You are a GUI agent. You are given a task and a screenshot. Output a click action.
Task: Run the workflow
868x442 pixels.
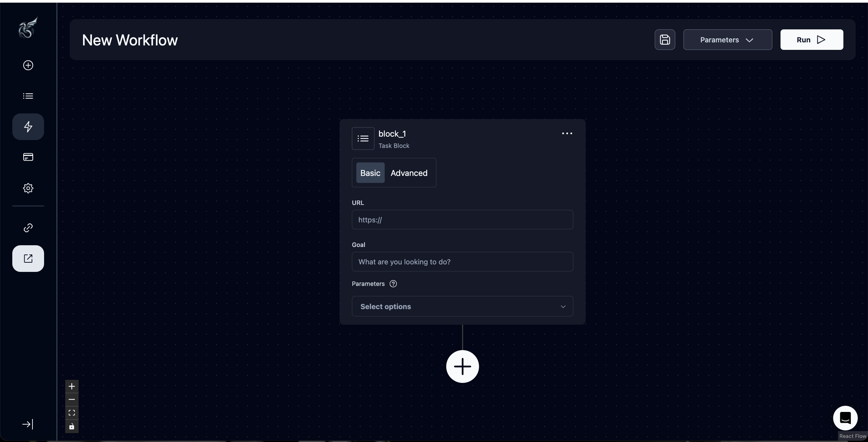pyautogui.click(x=811, y=40)
